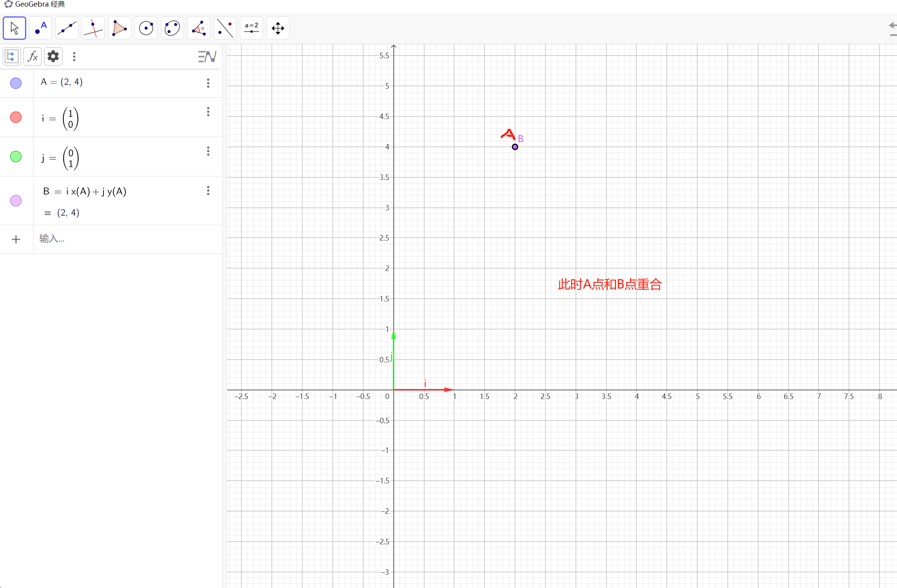The width and height of the screenshot is (897, 588).
Task: Select the Ellipse conic tool
Action: coord(172,28)
